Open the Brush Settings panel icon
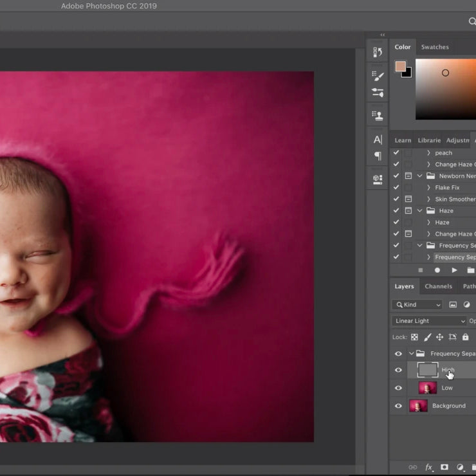The width and height of the screenshot is (476, 476). coord(378,75)
